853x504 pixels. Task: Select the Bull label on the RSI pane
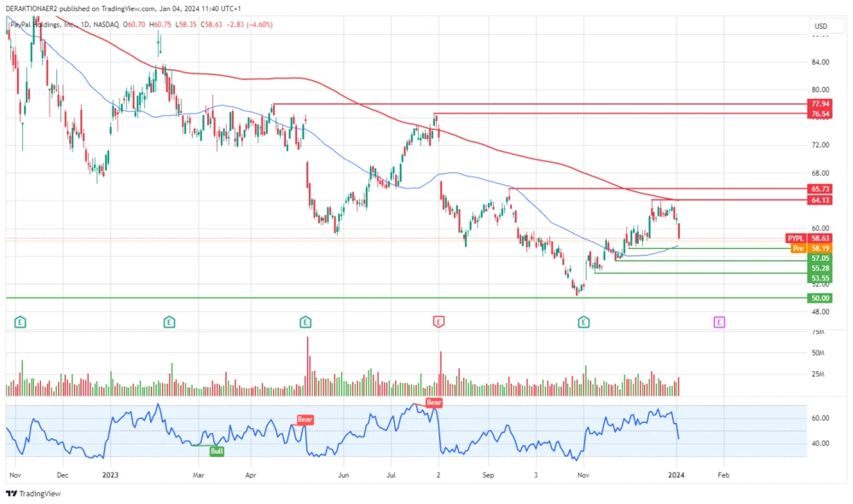[215, 451]
